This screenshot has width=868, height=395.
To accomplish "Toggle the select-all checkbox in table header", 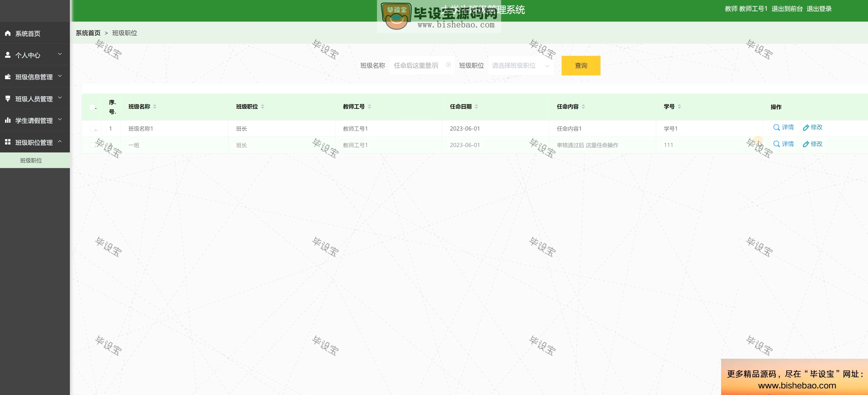I will 92,107.
